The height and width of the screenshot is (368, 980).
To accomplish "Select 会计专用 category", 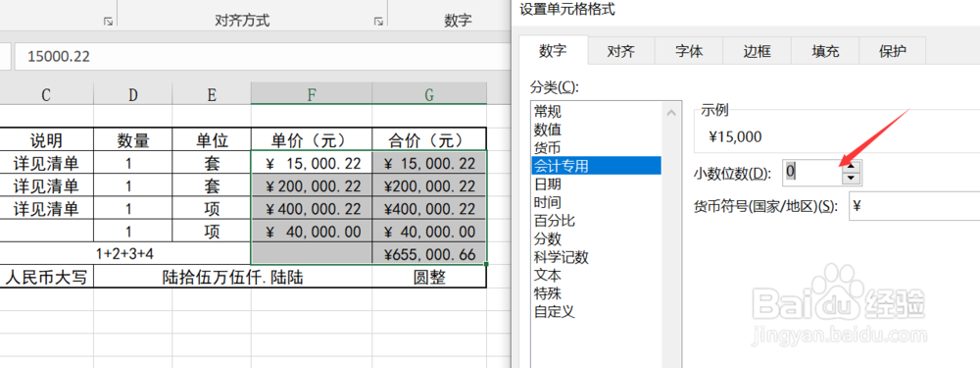I will coord(596,166).
